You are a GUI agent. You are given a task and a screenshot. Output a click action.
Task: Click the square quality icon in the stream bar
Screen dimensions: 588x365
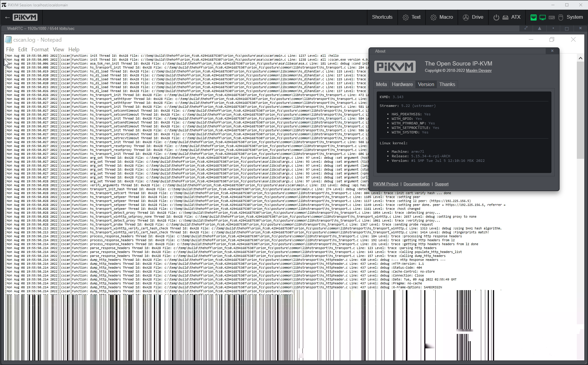click(x=567, y=28)
